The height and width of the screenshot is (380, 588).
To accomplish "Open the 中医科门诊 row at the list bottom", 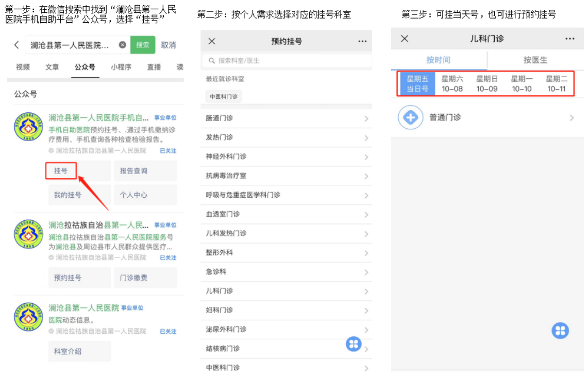I will (287, 368).
